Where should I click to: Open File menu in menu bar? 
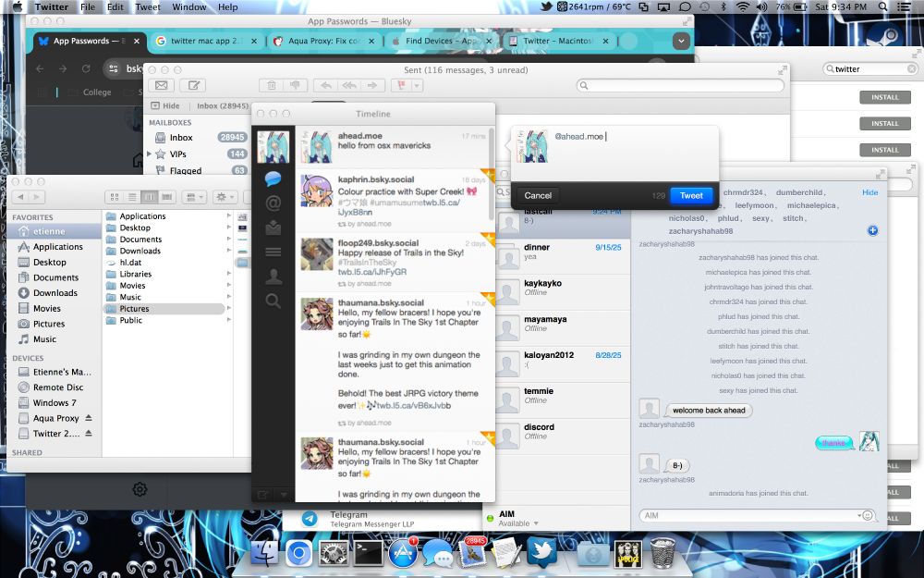[x=87, y=7]
